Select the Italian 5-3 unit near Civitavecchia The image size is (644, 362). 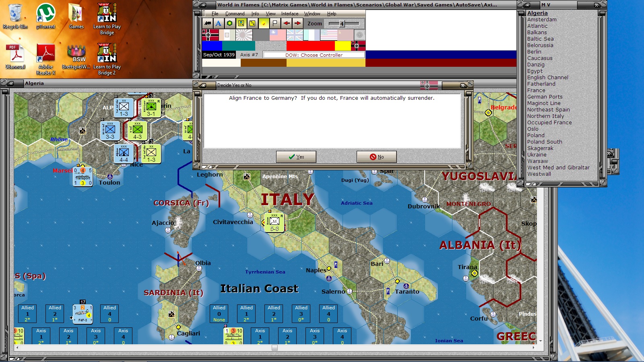point(274,223)
